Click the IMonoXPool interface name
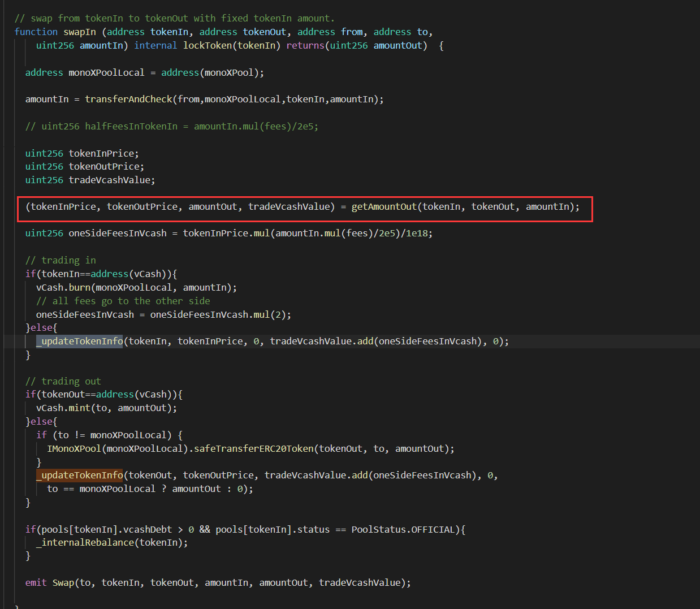 pos(74,448)
